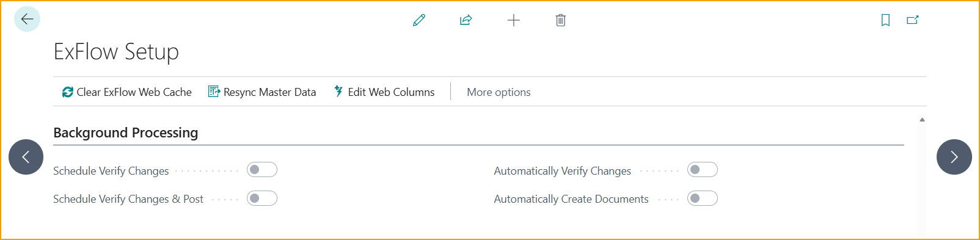This screenshot has height=240, width=980.
Task: Enable Automatically Verify Changes switch
Action: click(x=703, y=170)
